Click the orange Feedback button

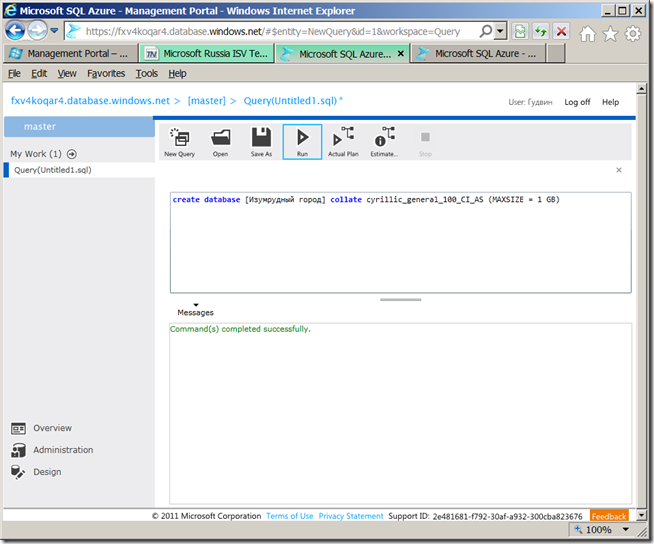pyautogui.click(x=609, y=516)
